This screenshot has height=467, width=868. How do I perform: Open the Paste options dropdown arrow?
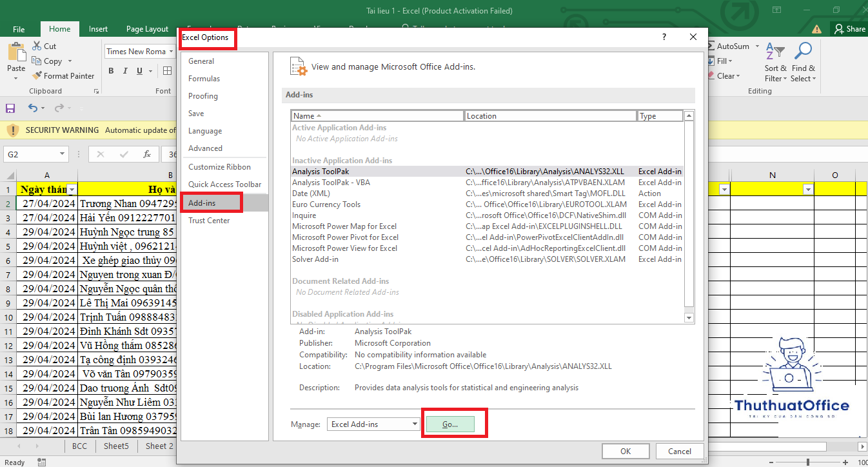(x=16, y=78)
